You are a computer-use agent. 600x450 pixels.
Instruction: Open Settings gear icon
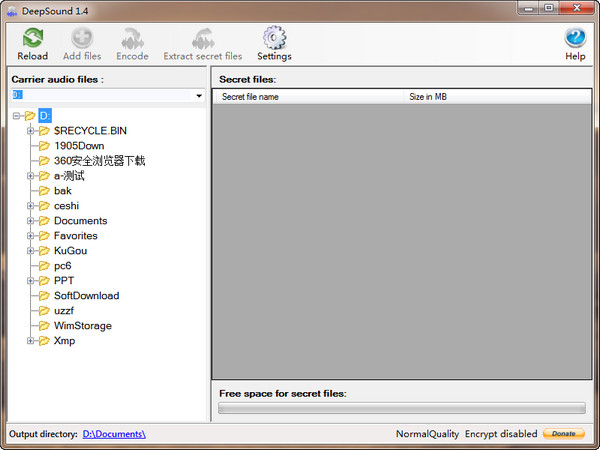click(x=274, y=38)
